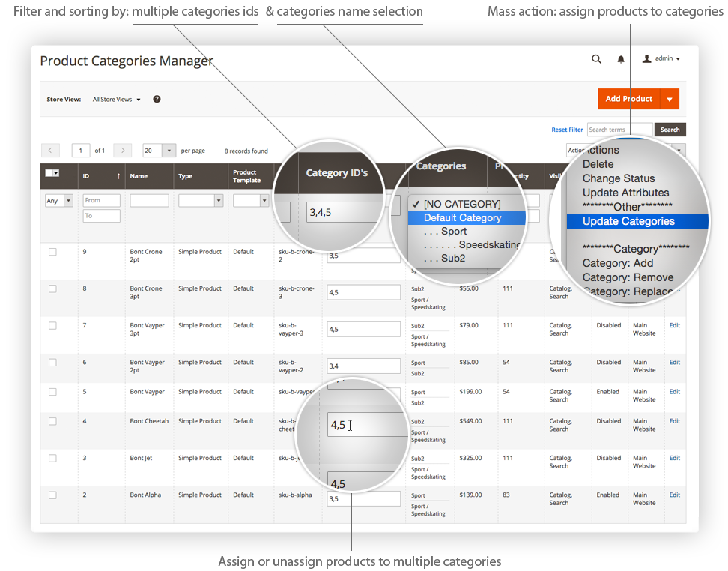Click the magnified 4,5 category IDs field
728x571 pixels.
367,425
